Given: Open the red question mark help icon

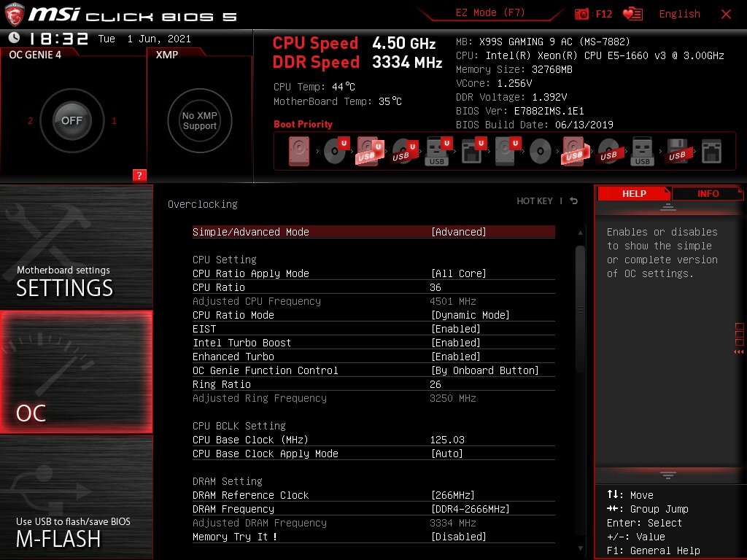Looking at the screenshot, I should tap(139, 175).
